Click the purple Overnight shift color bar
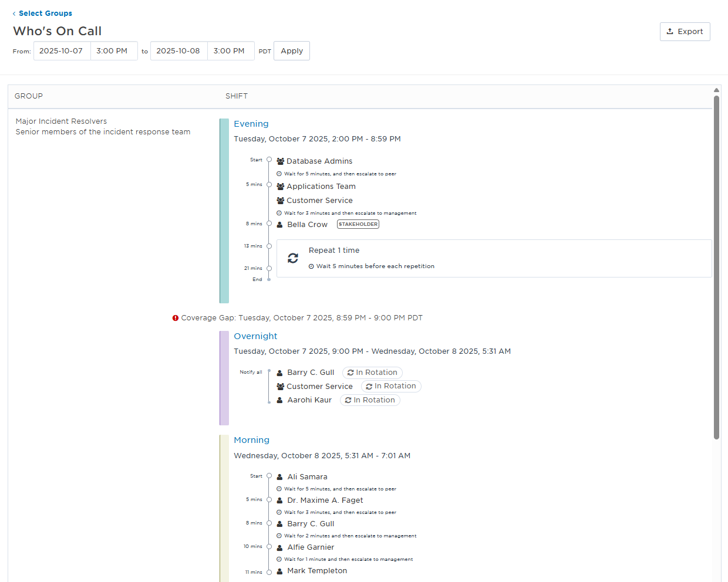The width and height of the screenshot is (728, 582). 224,378
